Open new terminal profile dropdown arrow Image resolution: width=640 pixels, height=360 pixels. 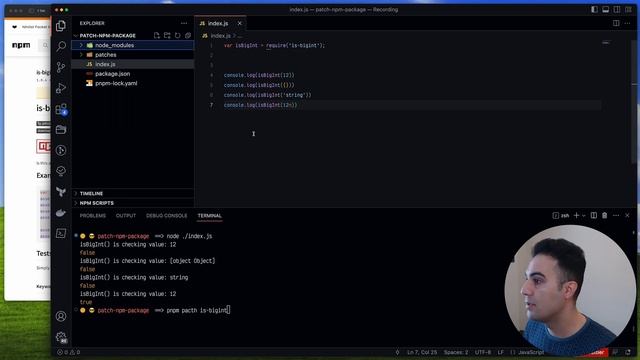click(584, 216)
